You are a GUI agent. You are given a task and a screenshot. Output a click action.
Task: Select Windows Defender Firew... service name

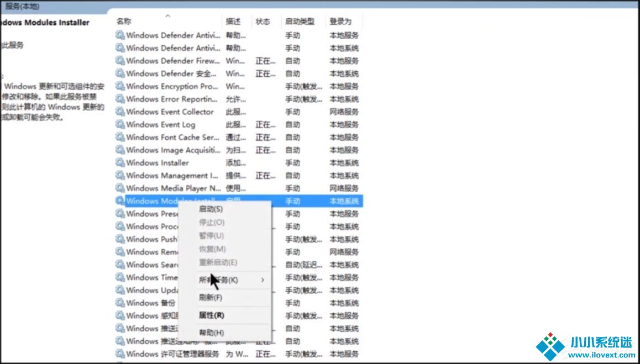(173, 61)
